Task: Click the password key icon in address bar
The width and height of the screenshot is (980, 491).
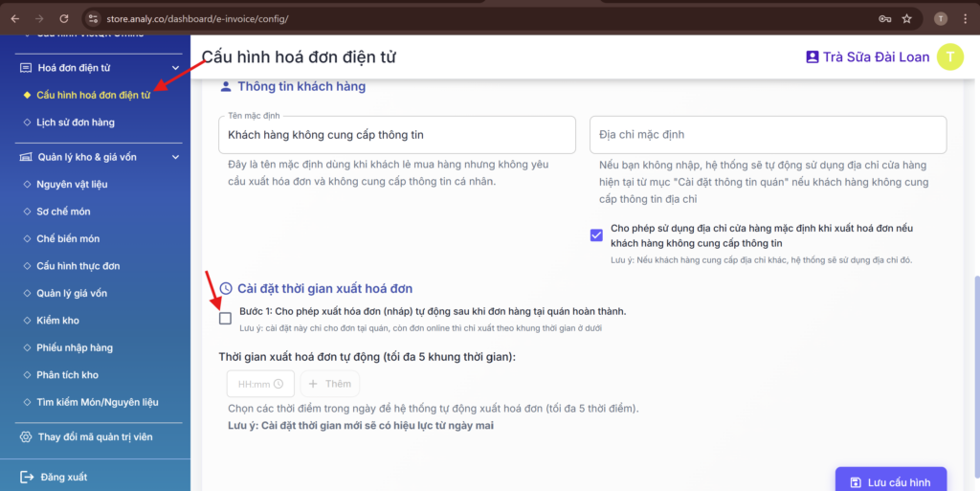Action: click(884, 19)
